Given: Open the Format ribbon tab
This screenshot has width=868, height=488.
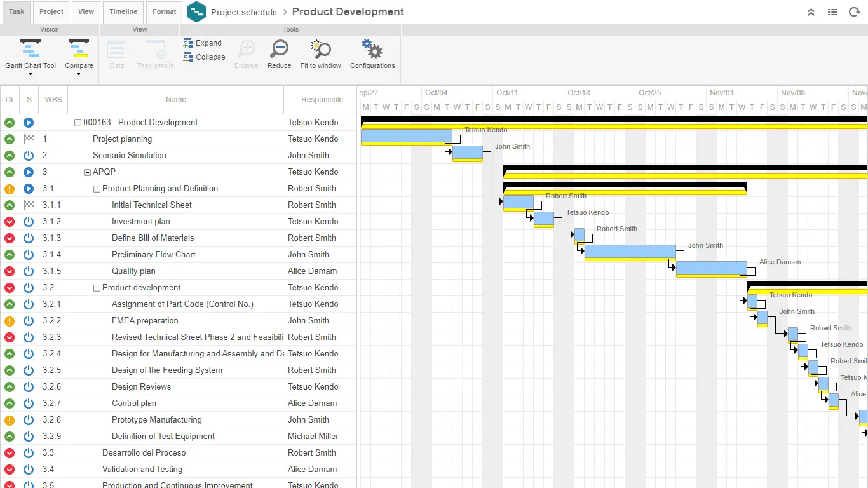Looking at the screenshot, I should coord(164,11).
